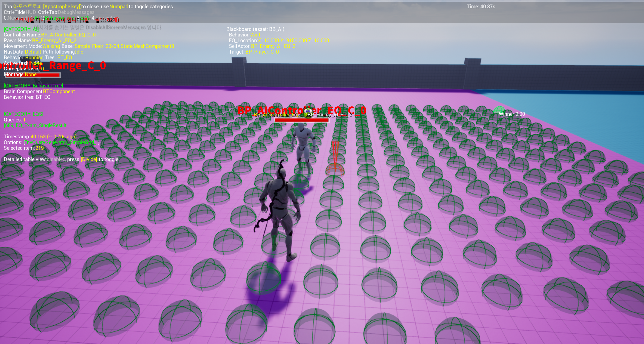Click the [Divide] detailed table toggle text
Image resolution: width=644 pixels, height=344 pixels.
89,159
